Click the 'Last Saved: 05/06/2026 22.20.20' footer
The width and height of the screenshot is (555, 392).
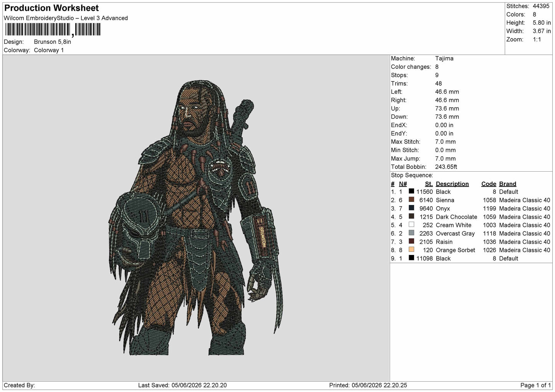point(182,385)
